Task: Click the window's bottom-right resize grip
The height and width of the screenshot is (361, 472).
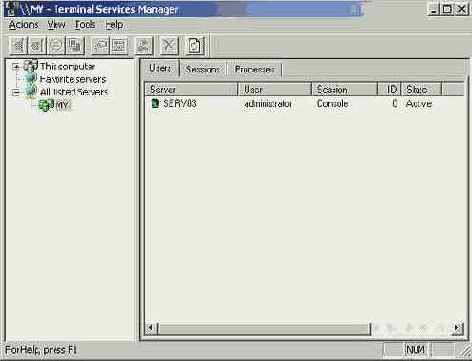Action: [466, 350]
